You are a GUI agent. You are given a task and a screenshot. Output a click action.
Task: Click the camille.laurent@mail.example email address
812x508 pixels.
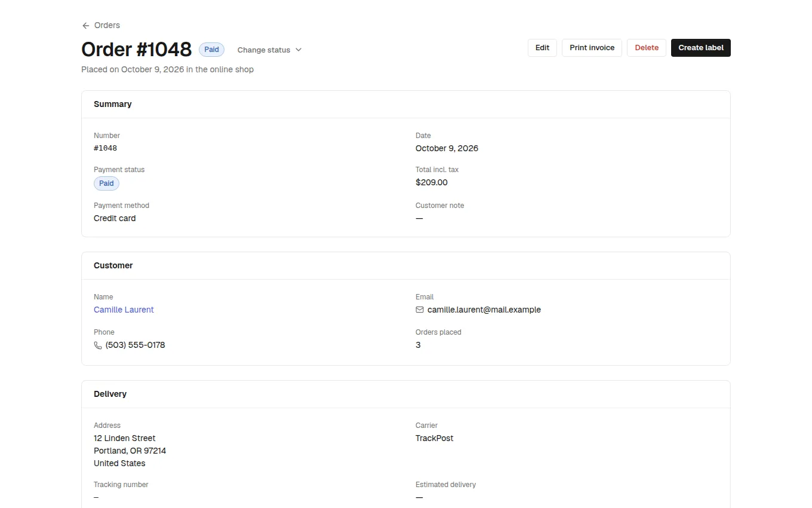coord(484,310)
